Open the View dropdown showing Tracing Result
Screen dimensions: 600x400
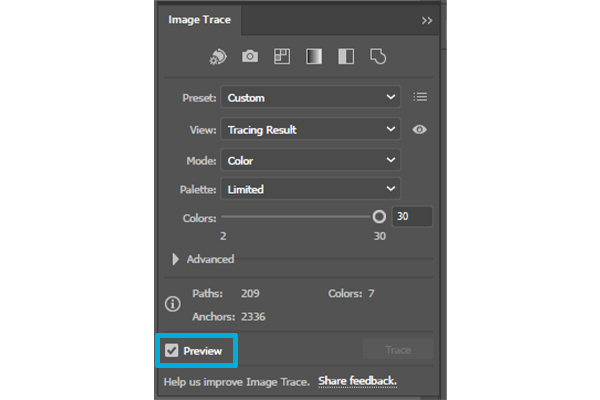pyautogui.click(x=310, y=129)
